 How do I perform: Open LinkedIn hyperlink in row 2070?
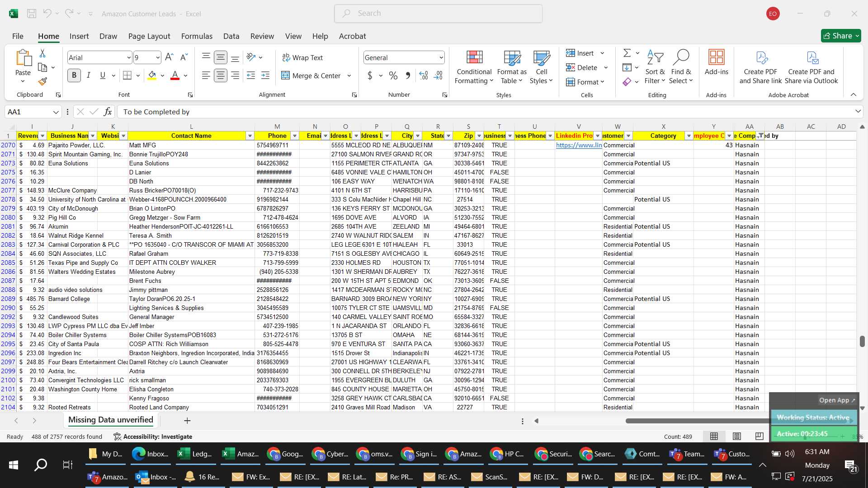click(x=579, y=145)
